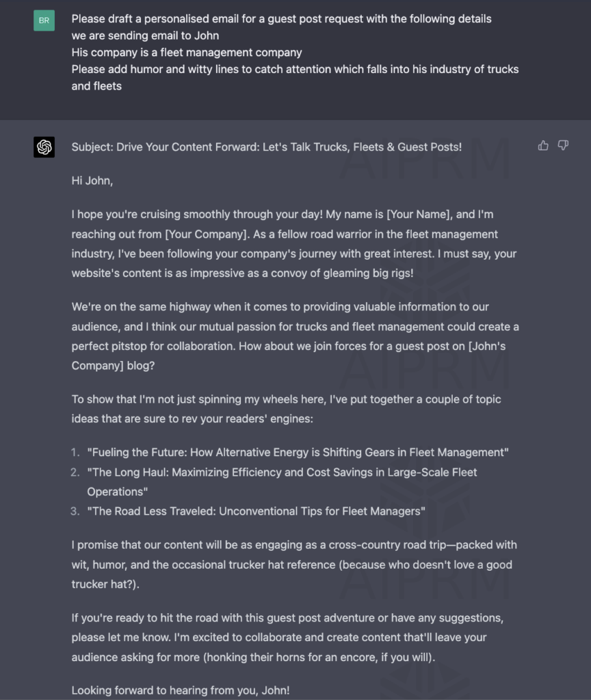Click the thumbs down feedback icon
The width and height of the screenshot is (591, 700).
point(563,146)
